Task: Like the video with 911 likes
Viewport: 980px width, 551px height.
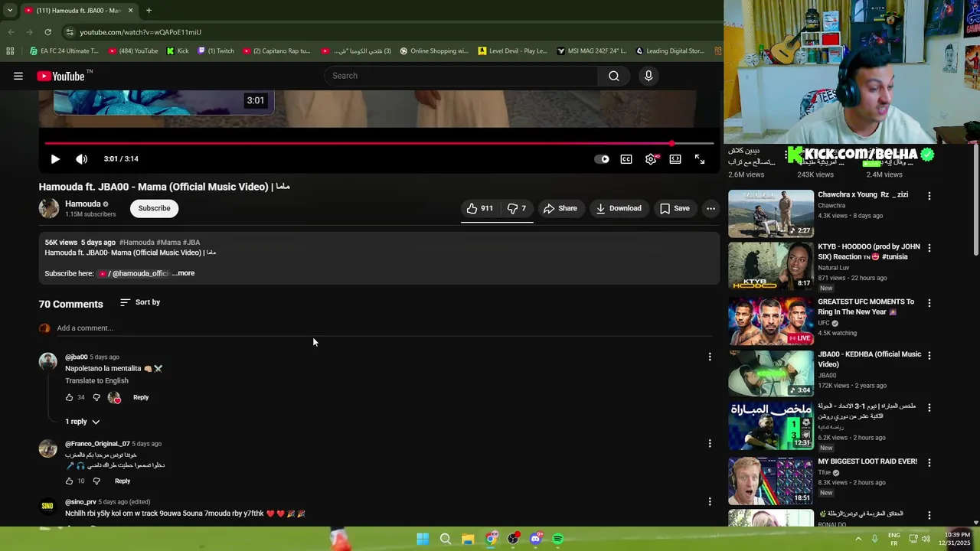Action: (479, 208)
